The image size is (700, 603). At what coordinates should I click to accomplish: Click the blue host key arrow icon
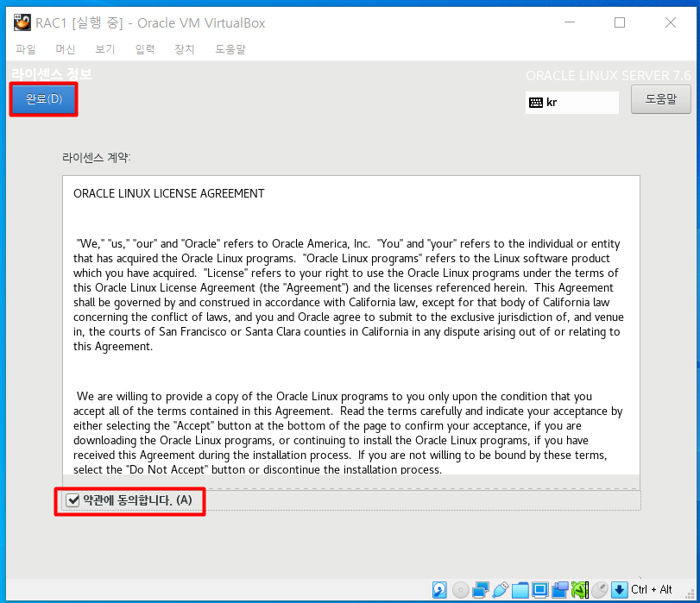click(x=619, y=589)
